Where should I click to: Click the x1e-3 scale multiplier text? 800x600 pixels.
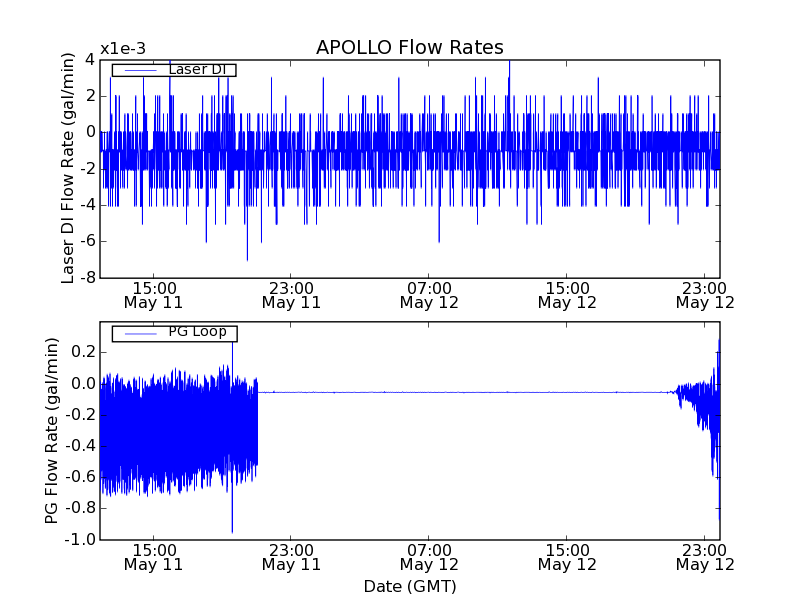click(x=123, y=50)
